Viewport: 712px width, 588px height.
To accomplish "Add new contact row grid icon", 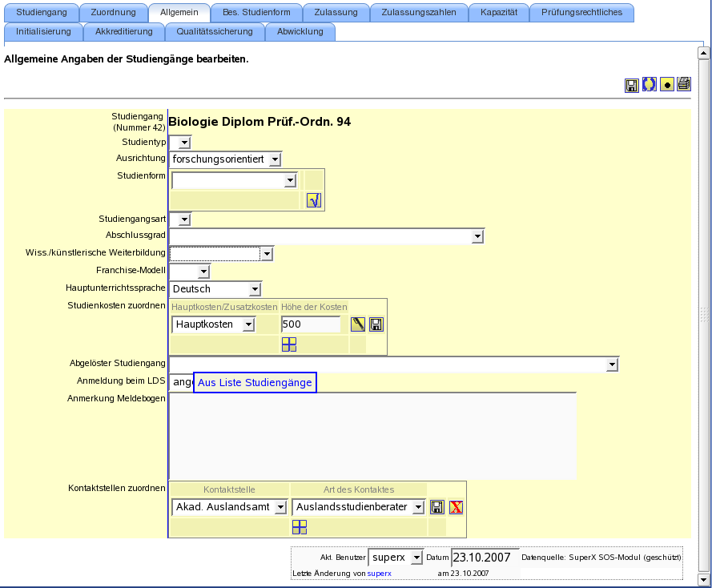I will tap(300, 527).
